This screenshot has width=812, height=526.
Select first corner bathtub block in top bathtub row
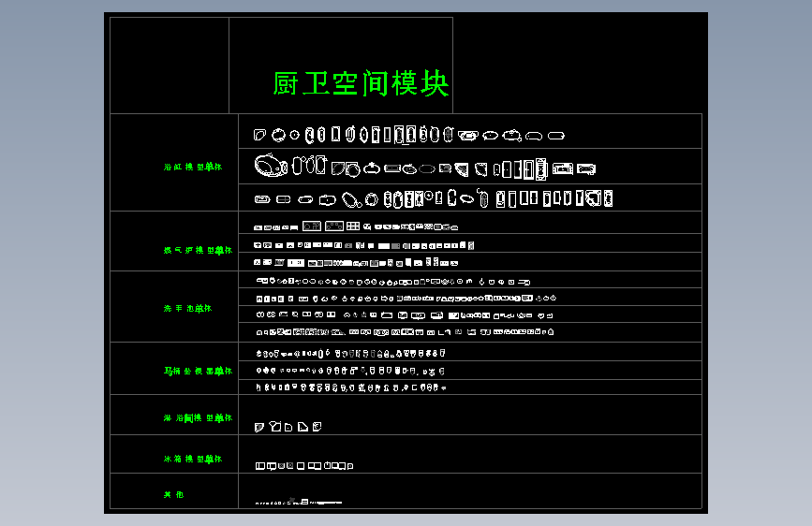point(259,135)
